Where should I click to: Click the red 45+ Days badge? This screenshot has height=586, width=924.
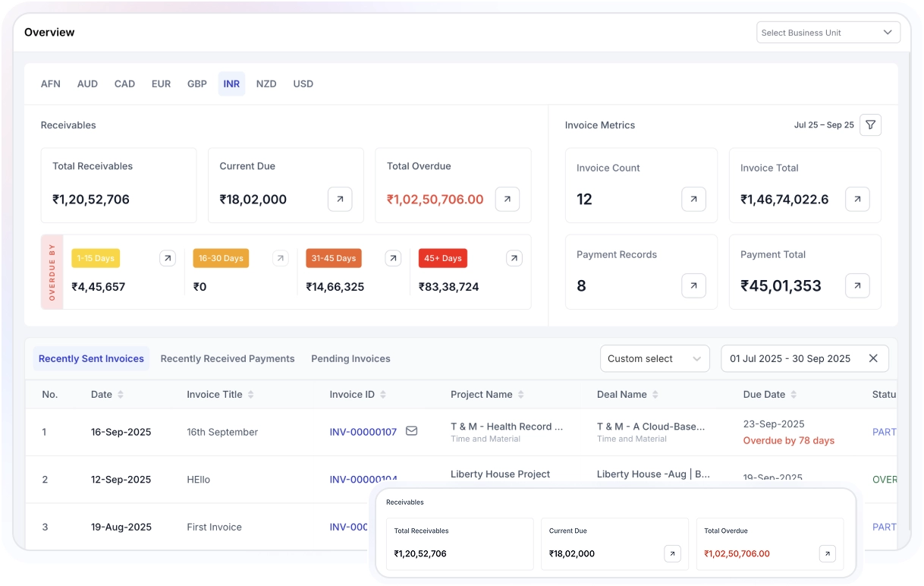tap(442, 258)
